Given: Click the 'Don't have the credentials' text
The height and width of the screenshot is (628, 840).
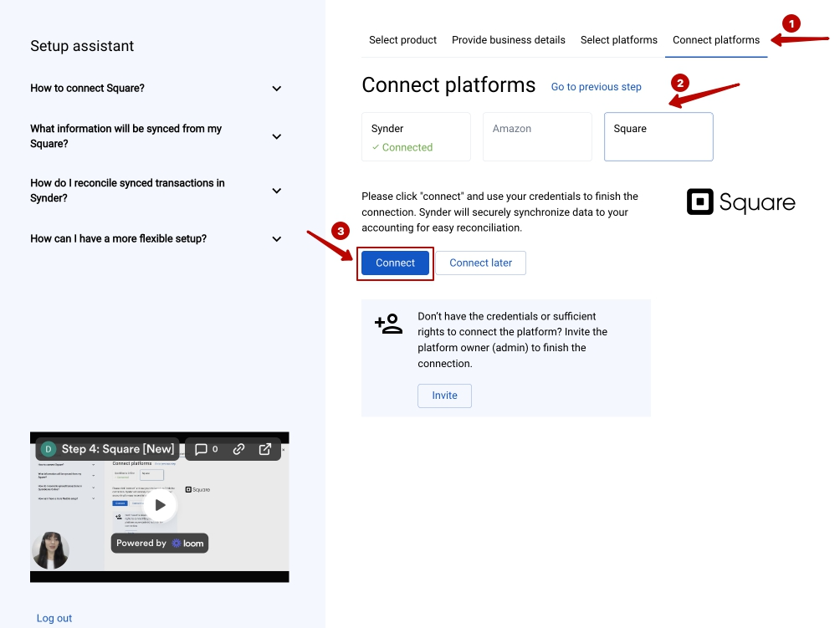Looking at the screenshot, I should (513, 340).
